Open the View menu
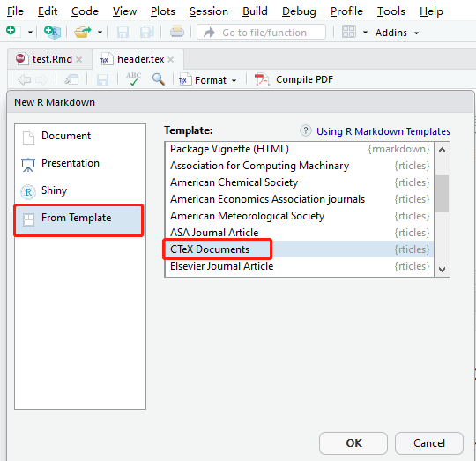The width and height of the screenshot is (476, 461). point(124,11)
